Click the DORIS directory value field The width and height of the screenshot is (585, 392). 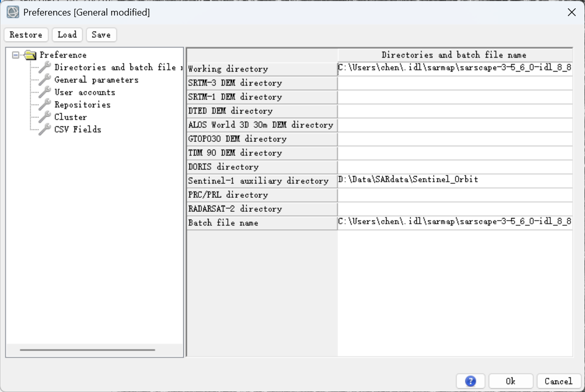pos(455,167)
